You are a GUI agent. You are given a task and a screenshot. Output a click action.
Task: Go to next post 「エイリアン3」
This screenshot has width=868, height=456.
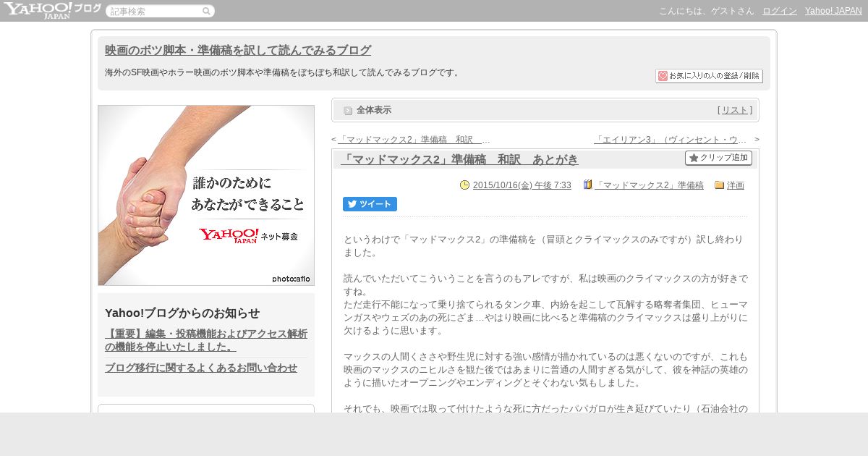[670, 140]
